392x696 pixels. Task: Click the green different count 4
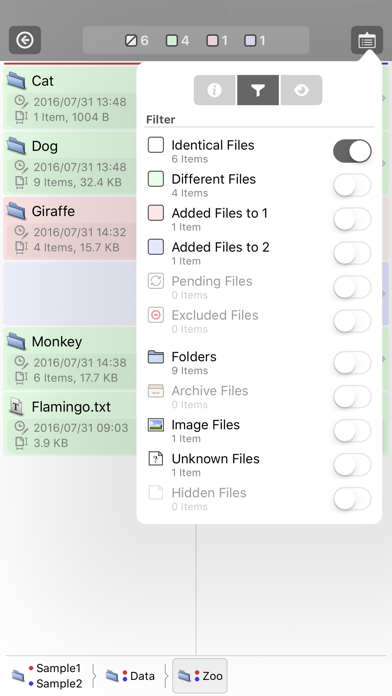click(178, 40)
